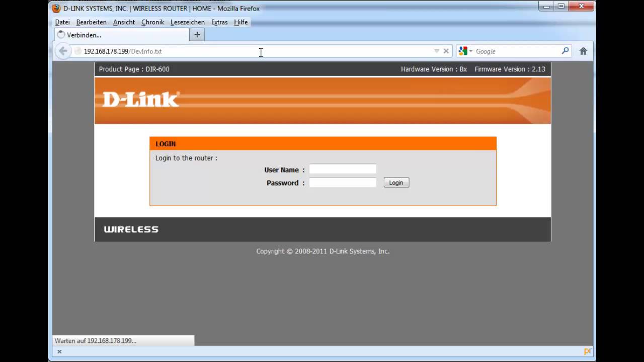This screenshot has width=644, height=362.
Task: Click the LOGIN section header text
Action: point(166,144)
